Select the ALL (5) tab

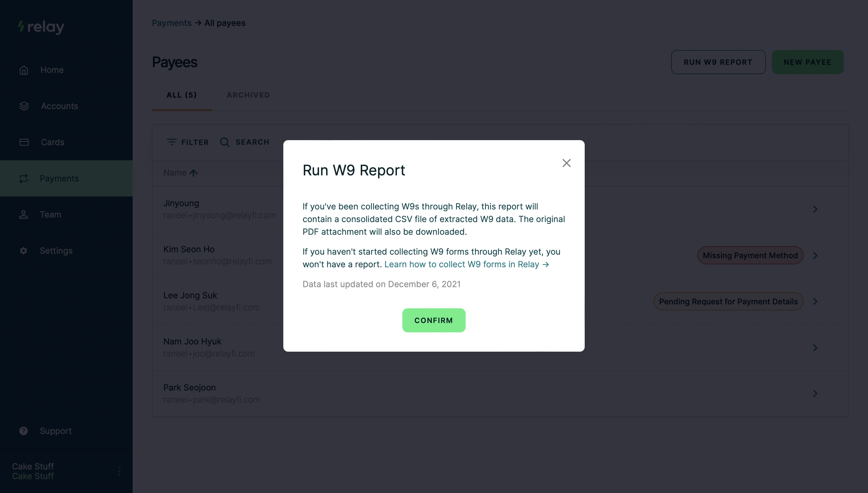[182, 95]
